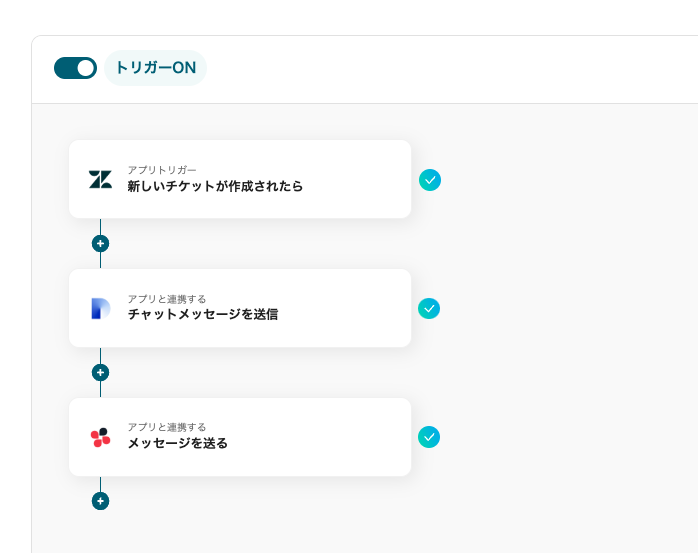The image size is (698, 553).
Task: Add step below チャットメッセージを送信 card
Action: point(100,372)
